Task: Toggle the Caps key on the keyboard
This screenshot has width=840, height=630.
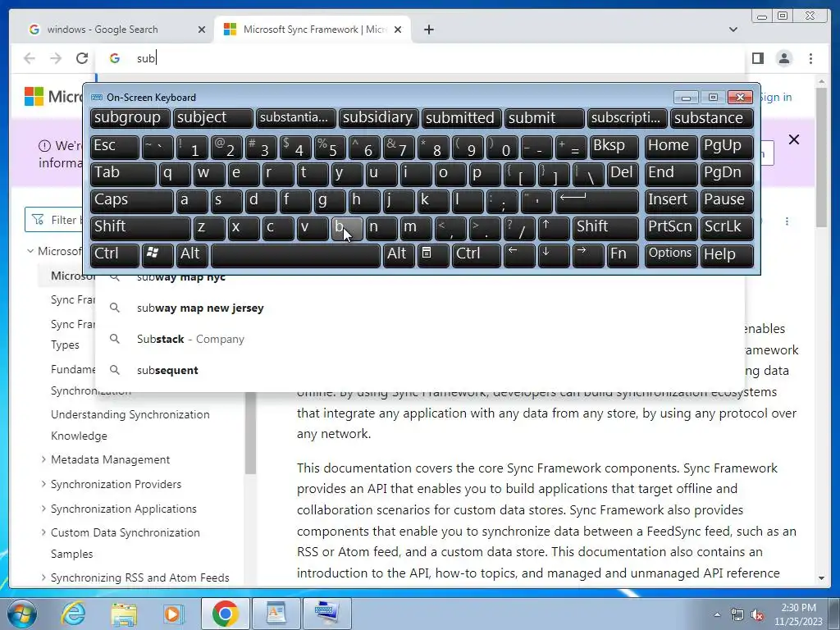Action: point(131,200)
